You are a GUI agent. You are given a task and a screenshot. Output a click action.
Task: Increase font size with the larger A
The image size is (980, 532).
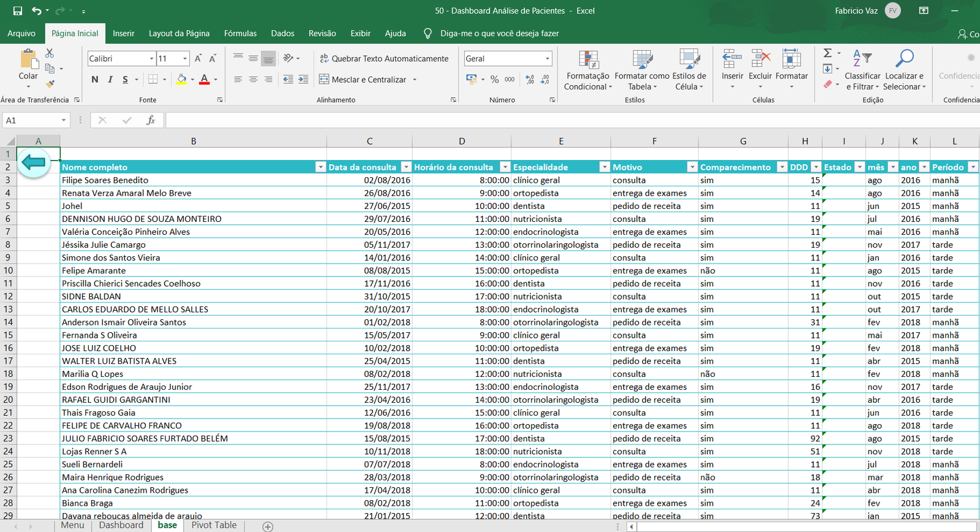[198, 59]
